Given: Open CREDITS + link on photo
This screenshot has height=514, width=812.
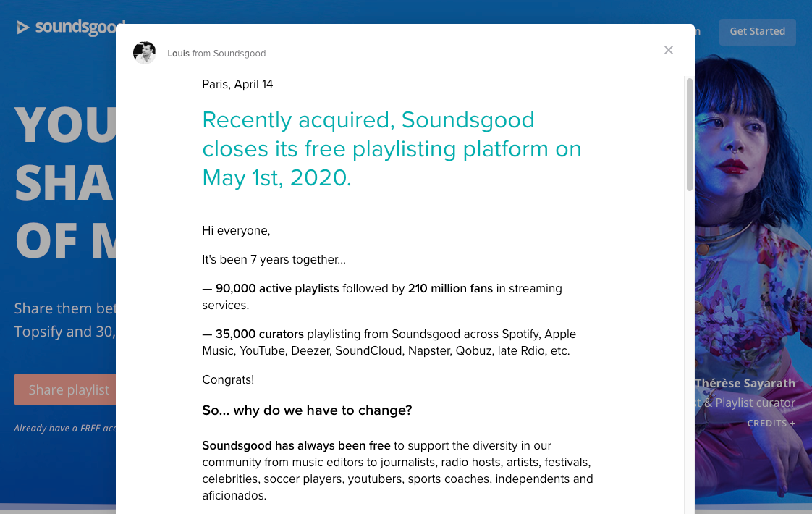Looking at the screenshot, I should click(x=771, y=424).
